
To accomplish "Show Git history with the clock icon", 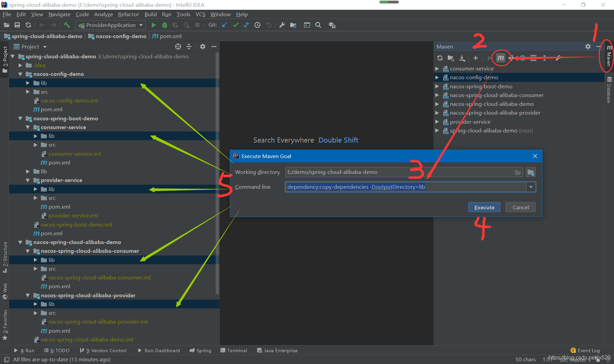I will click(x=257, y=25).
